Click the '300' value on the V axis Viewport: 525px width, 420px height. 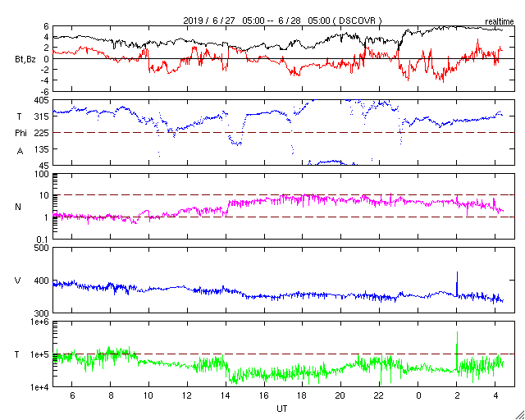click(42, 313)
